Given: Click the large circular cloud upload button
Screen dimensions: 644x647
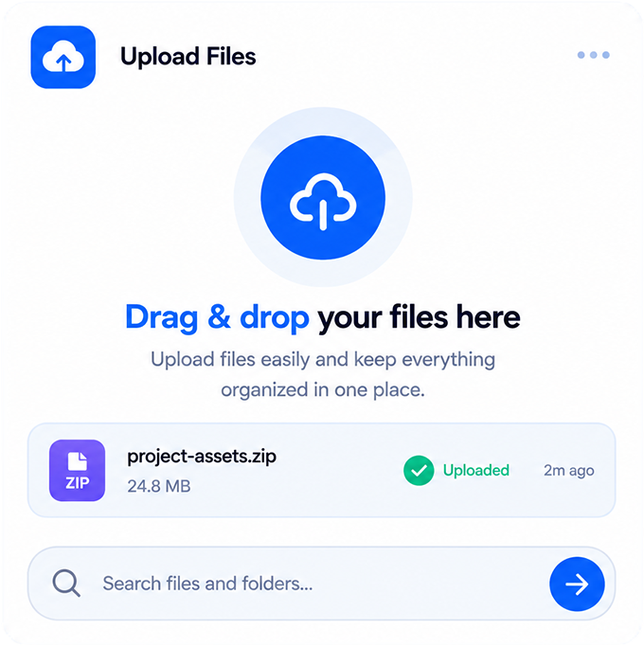Looking at the screenshot, I should 323,198.
